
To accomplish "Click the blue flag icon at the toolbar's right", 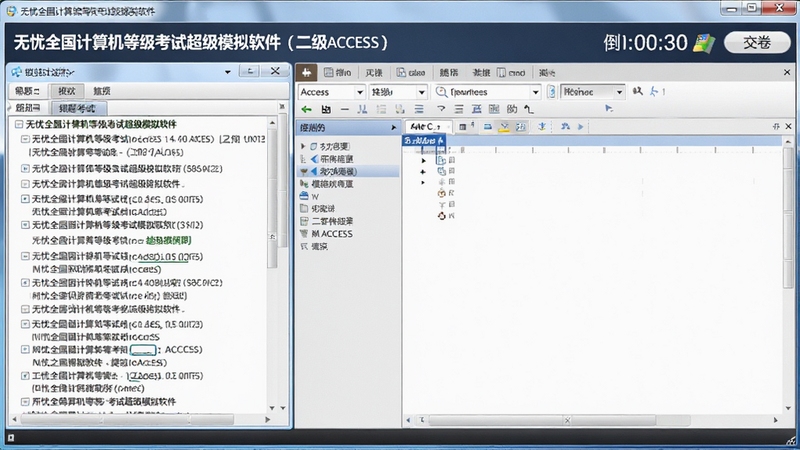I will [x=609, y=109].
